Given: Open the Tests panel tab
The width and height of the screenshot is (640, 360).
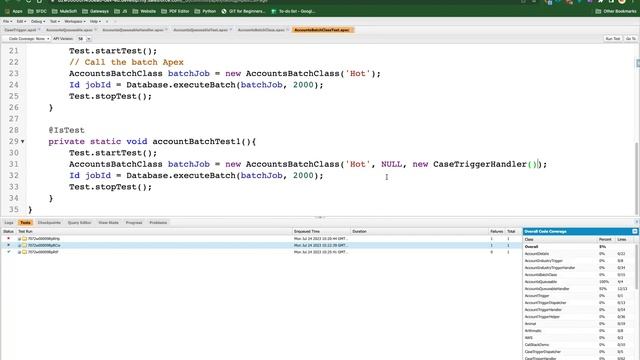Looking at the screenshot, I should tap(25, 222).
